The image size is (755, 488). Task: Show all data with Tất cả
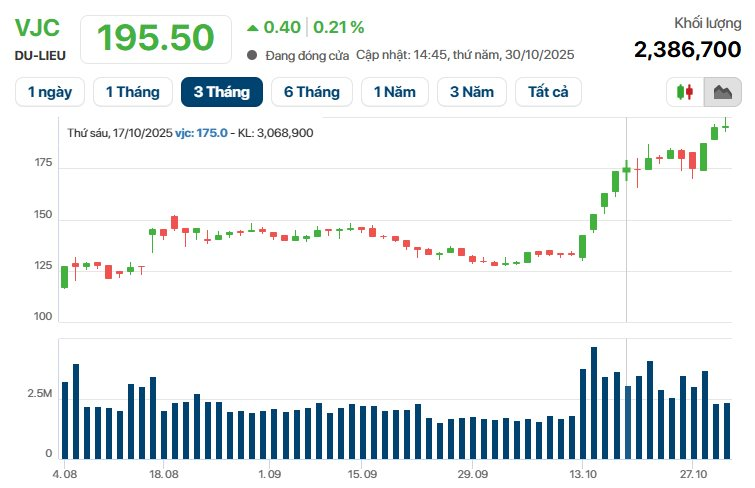[x=548, y=92]
